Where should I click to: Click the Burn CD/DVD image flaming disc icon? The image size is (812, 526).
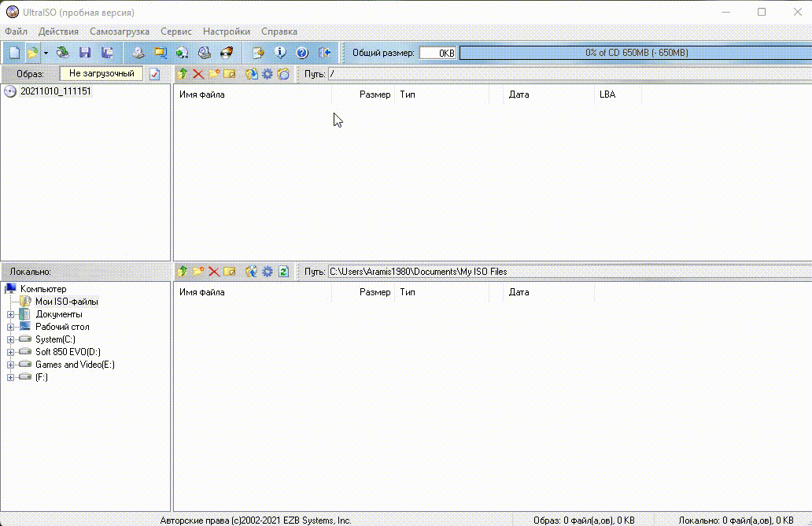[x=227, y=52]
